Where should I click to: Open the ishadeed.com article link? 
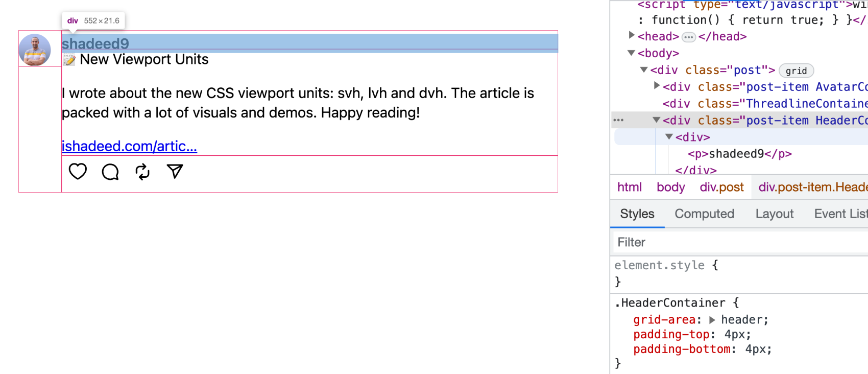129,147
